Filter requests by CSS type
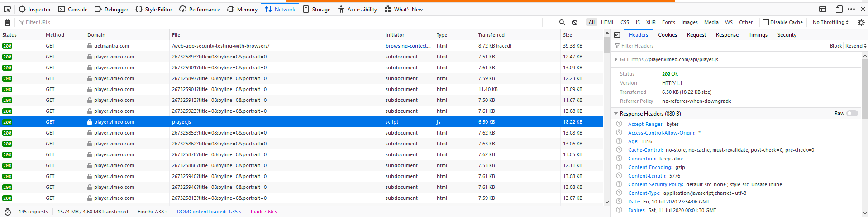 click(x=625, y=22)
